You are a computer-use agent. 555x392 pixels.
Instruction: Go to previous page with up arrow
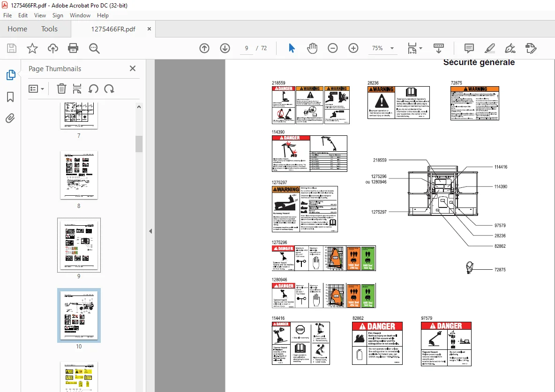tap(204, 48)
